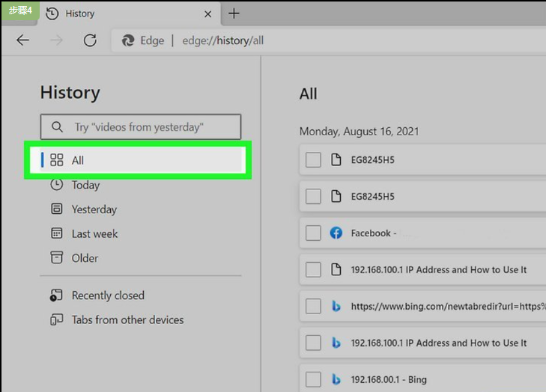Click the Yesterday filter icon
Image resolution: width=546 pixels, height=392 pixels.
[57, 209]
